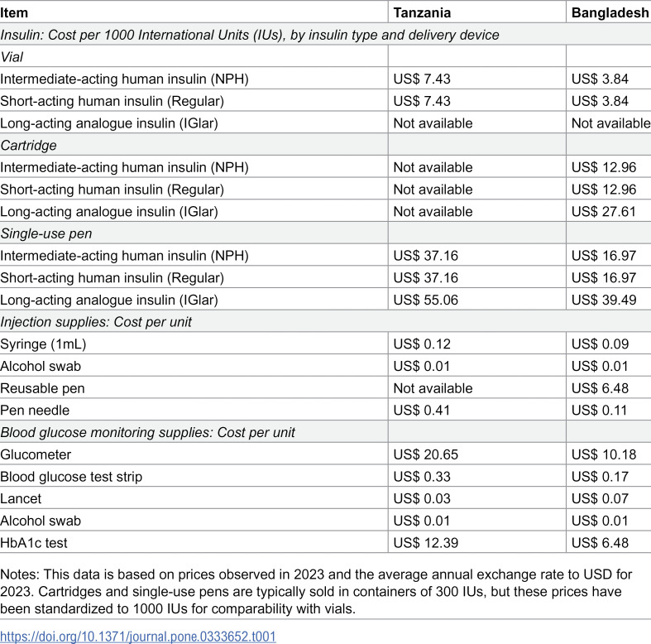The image size is (651, 644).
Task: Click the Notes paragraph below the table
Action: [x=316, y=592]
